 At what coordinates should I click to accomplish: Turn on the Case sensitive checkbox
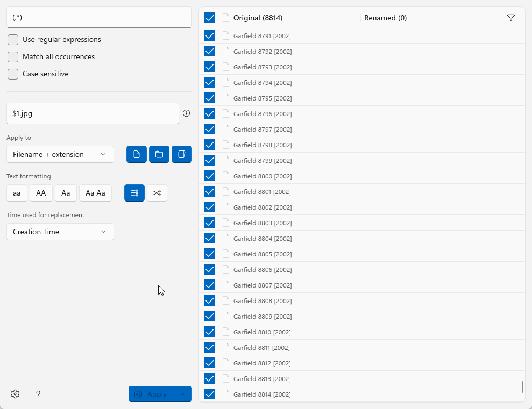pos(13,74)
